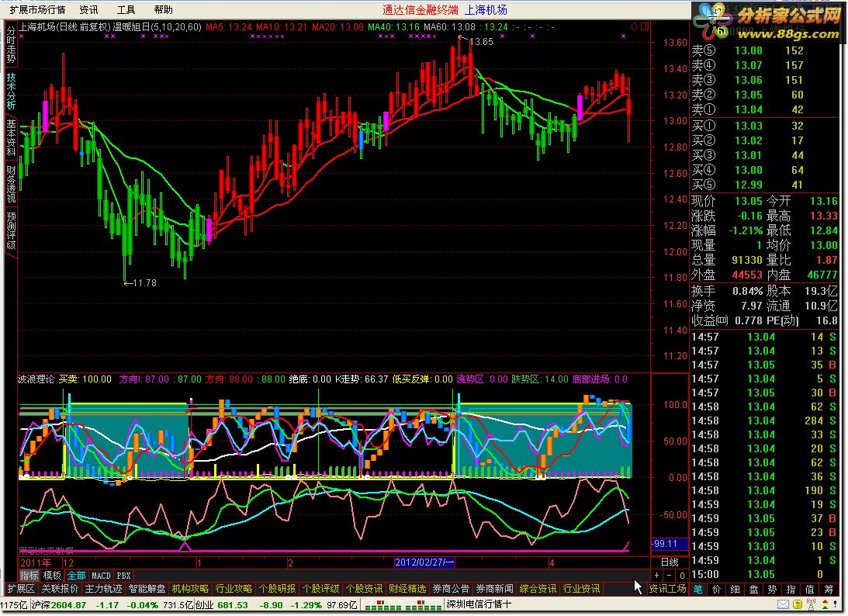The width and height of the screenshot is (848, 616).
Task: Choose the PBX indicator tab
Action: click(124, 576)
